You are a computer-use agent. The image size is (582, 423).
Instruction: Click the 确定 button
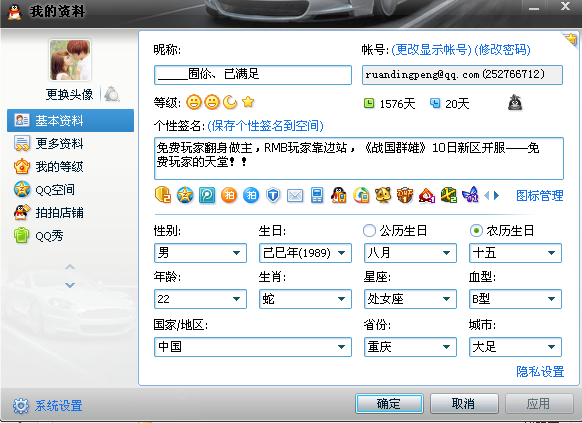pos(389,404)
